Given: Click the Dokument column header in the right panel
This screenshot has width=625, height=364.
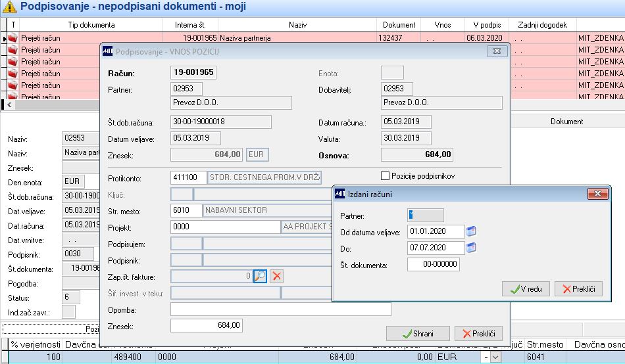Looking at the screenshot, I should [567, 122].
